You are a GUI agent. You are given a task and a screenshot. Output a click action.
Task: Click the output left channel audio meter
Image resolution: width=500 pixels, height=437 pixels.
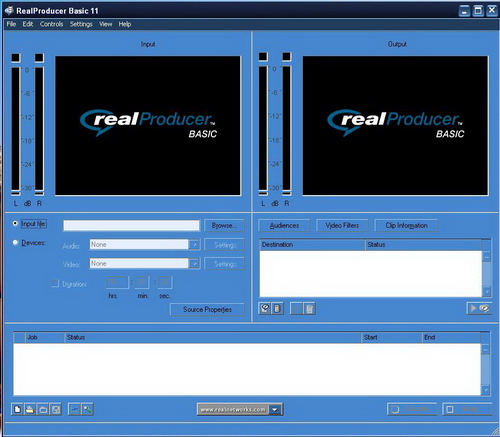click(263, 129)
